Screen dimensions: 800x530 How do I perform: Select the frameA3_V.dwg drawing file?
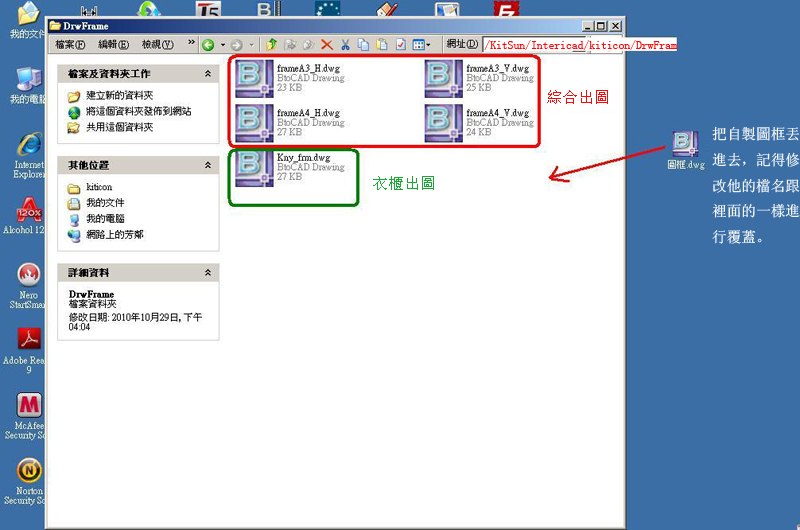click(444, 80)
